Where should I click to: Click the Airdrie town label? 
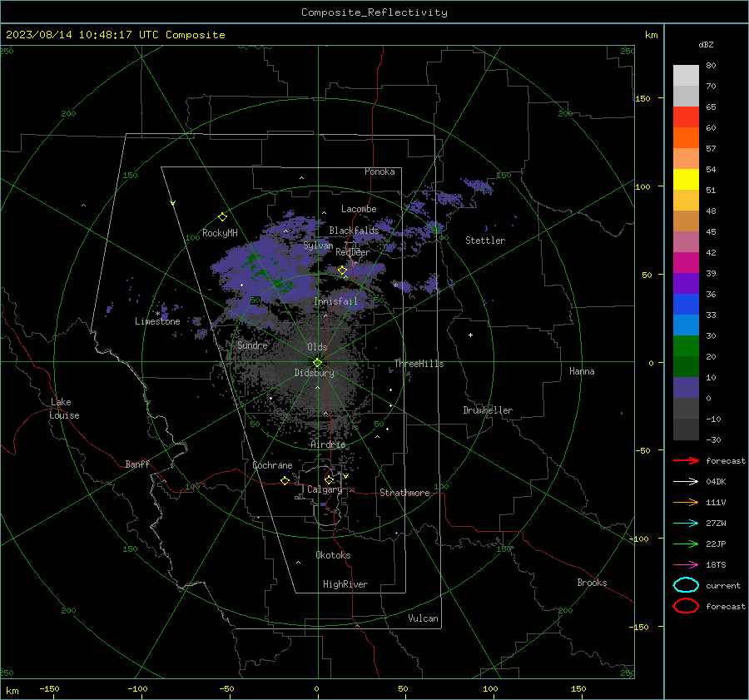pyautogui.click(x=328, y=444)
